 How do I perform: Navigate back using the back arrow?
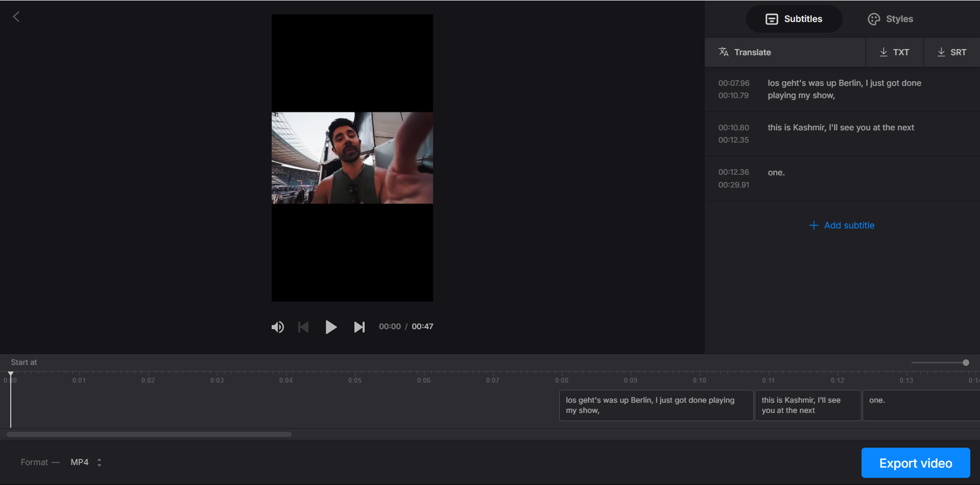pos(16,16)
